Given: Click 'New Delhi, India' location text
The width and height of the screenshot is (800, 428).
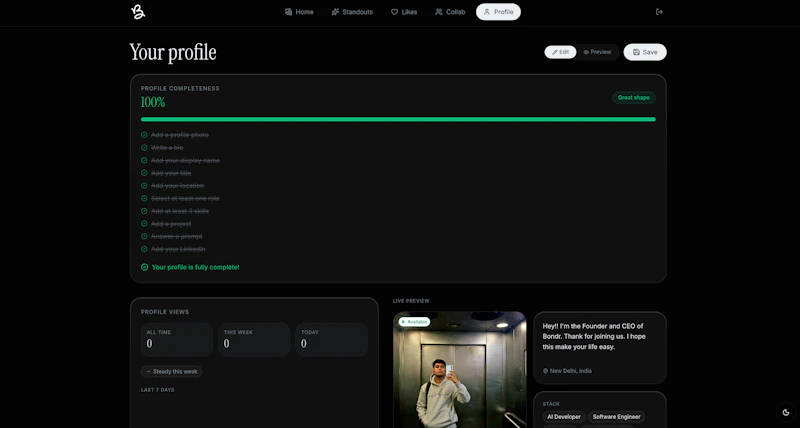Looking at the screenshot, I should (571, 371).
